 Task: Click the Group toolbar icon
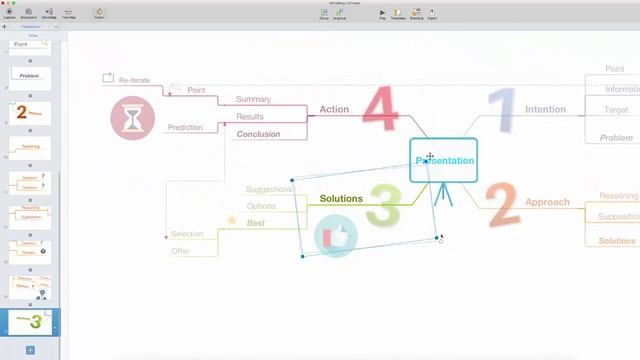(x=324, y=14)
